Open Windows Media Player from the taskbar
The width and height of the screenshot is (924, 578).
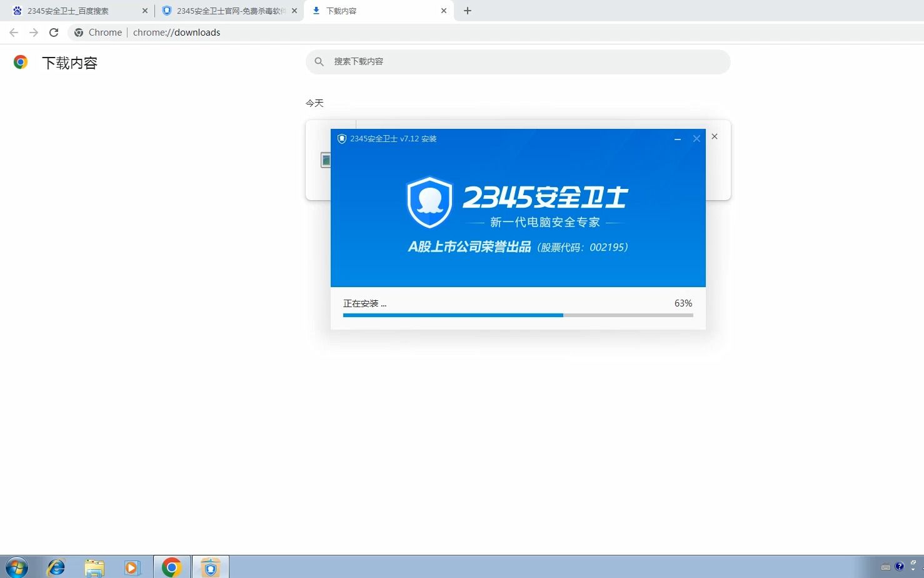pos(132,567)
